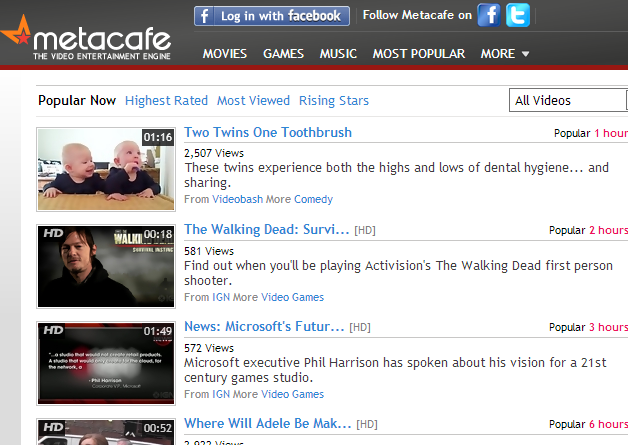The width and height of the screenshot is (630, 445).
Task: Click the Popular 3 hours label
Action: pos(588,327)
